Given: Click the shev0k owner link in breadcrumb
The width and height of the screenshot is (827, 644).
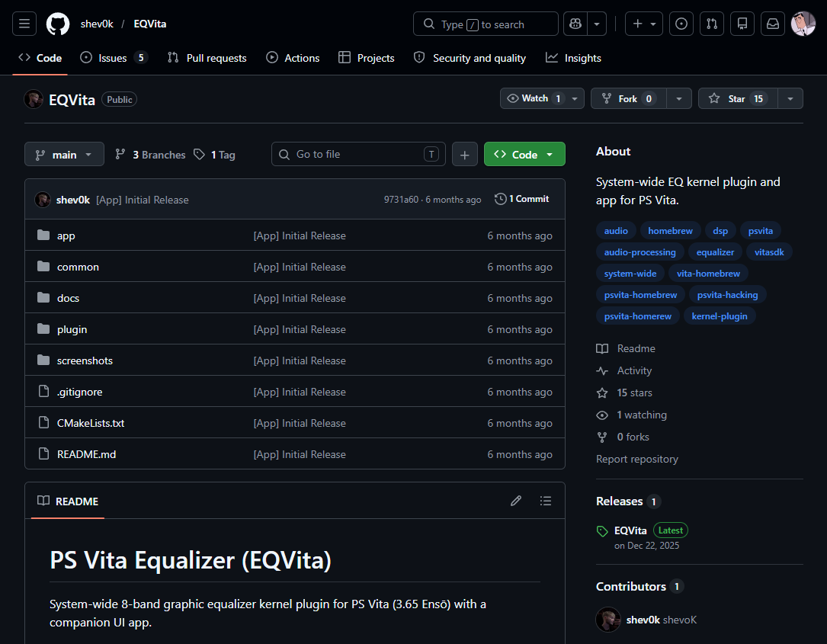Looking at the screenshot, I should [x=97, y=24].
